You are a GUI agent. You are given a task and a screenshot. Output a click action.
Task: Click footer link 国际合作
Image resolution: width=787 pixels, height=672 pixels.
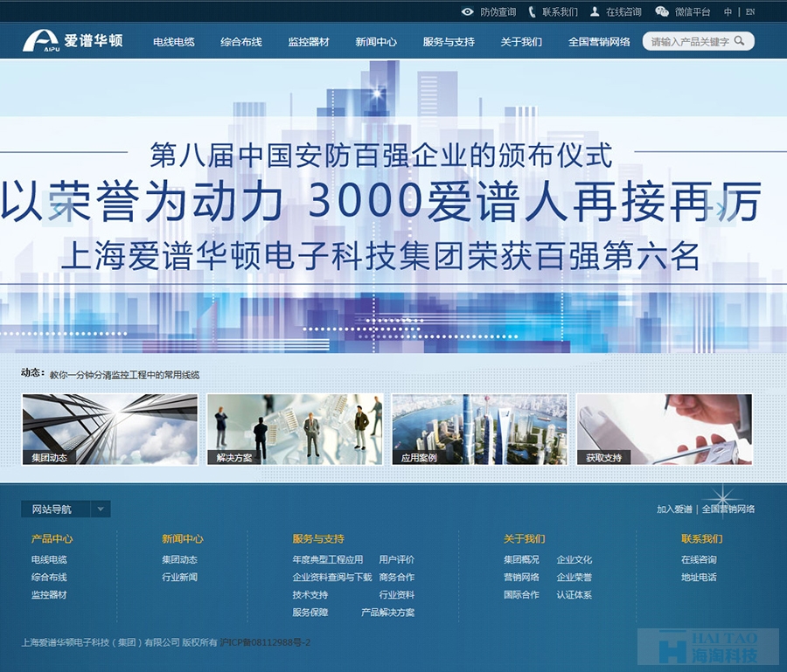521,595
